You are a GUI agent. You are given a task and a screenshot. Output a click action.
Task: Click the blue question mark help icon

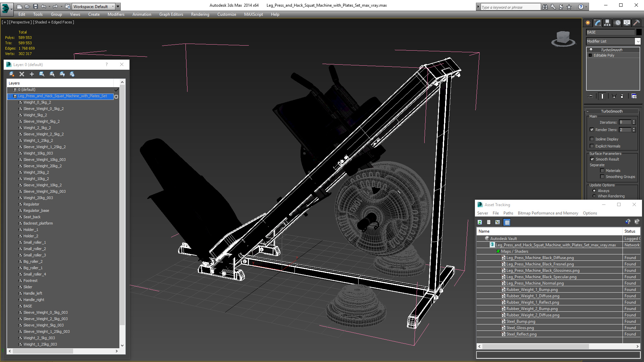(x=581, y=7)
